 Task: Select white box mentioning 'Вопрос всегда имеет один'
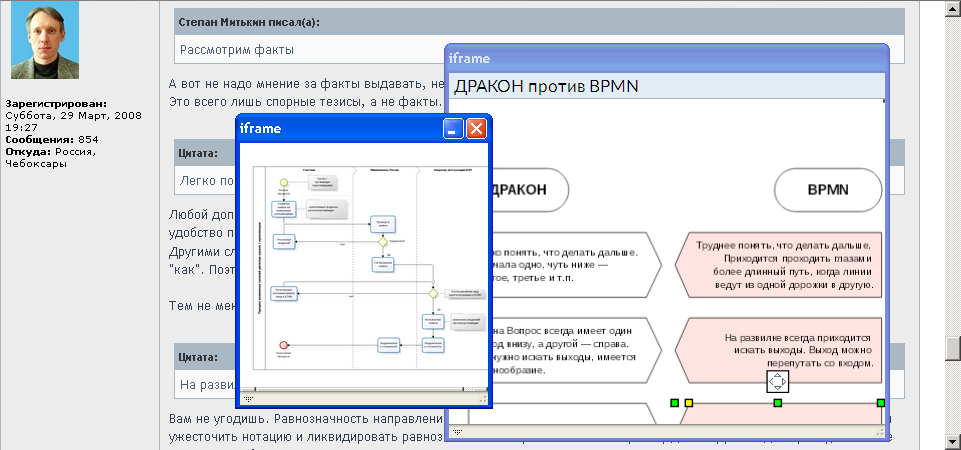coord(575,350)
